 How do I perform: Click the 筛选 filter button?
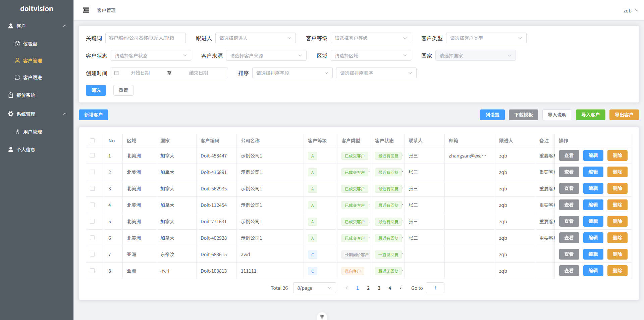click(96, 90)
